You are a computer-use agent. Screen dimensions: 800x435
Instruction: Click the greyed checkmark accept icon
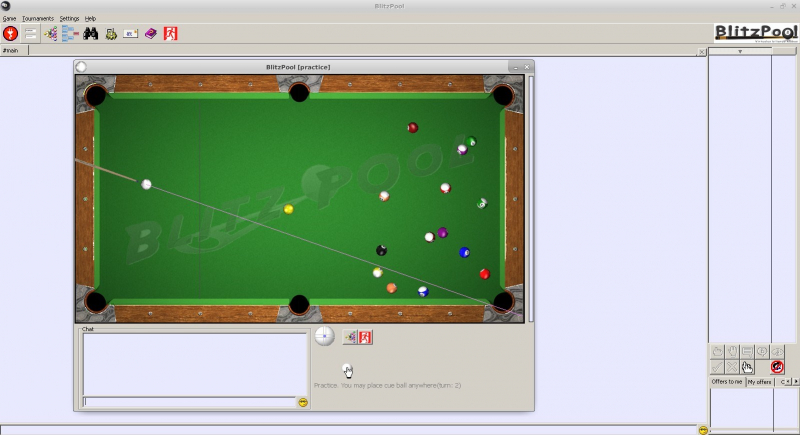click(717, 367)
